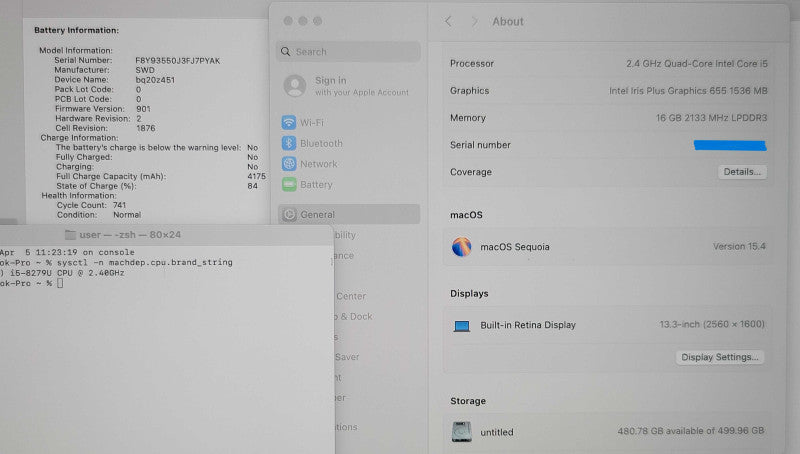Open the Battery sidebar icon

coord(289,184)
